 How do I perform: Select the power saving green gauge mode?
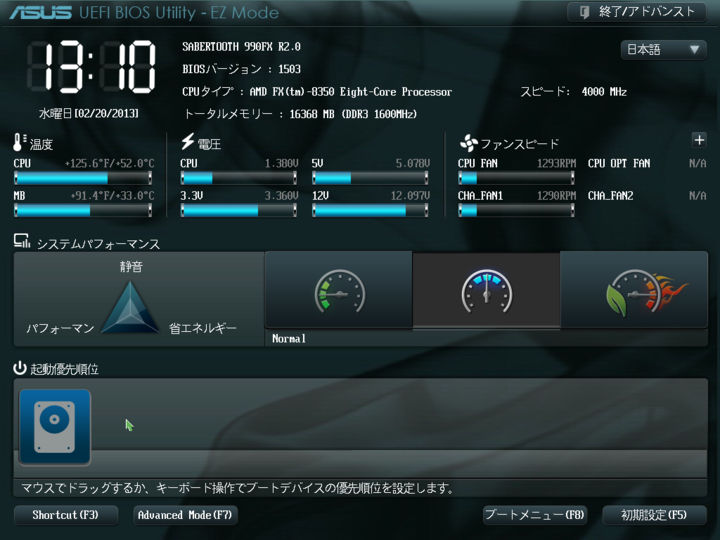click(x=339, y=290)
